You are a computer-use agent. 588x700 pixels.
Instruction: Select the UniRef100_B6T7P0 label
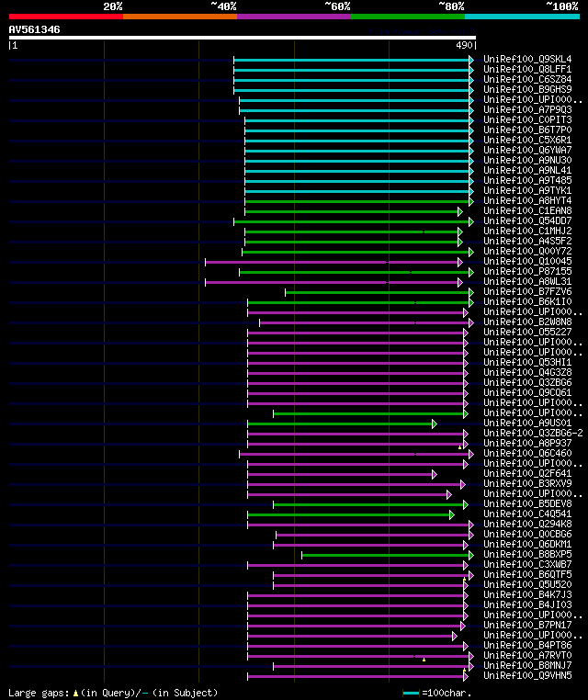527,130
